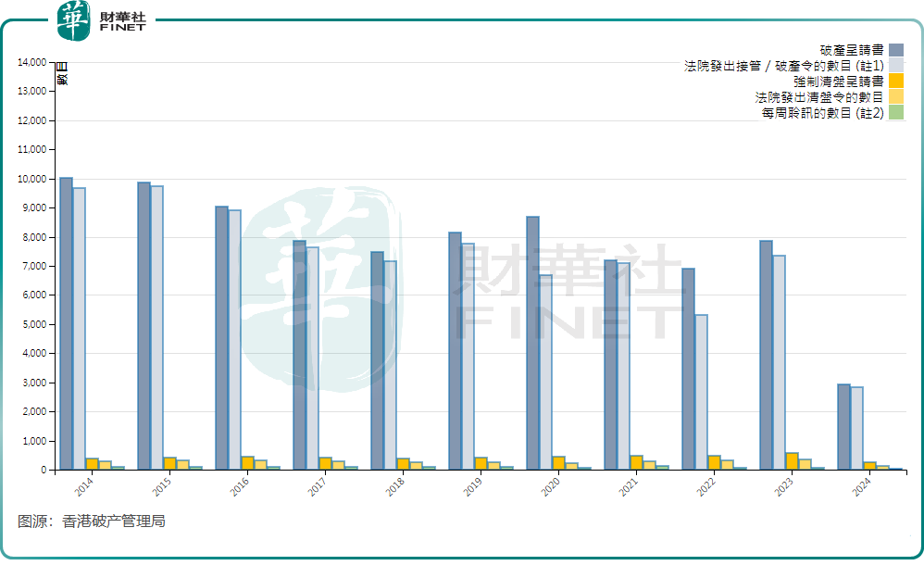This screenshot has height=578, width=924.
Task: Click the light yellow 清盤令 legend swatch
Action: point(895,96)
